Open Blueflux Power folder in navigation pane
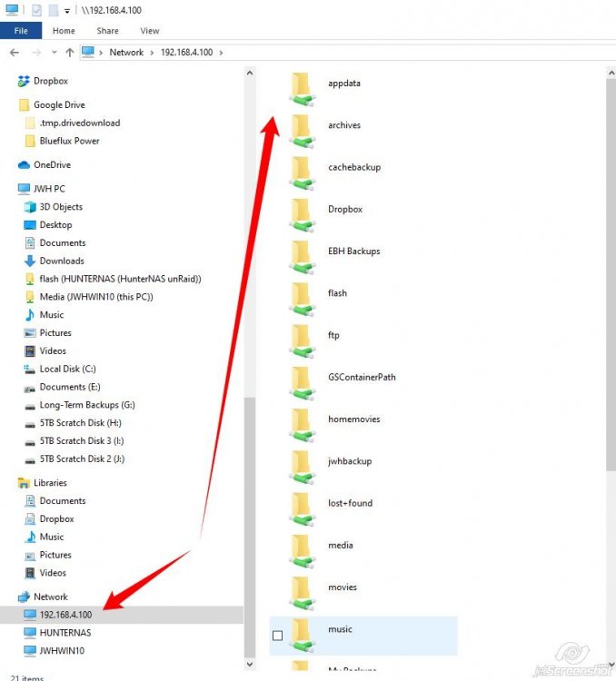Viewport: 616px width, 681px height. pos(69,141)
